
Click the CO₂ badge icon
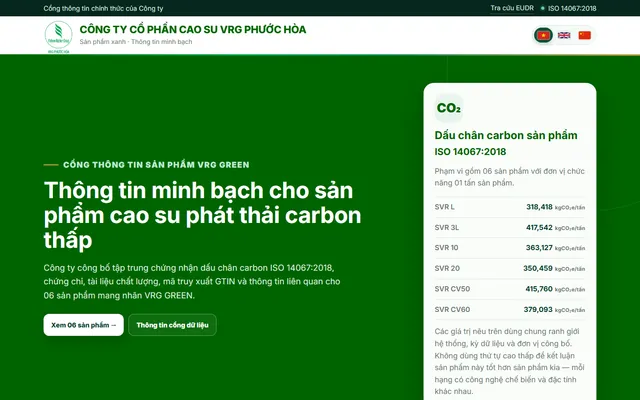[449, 108]
